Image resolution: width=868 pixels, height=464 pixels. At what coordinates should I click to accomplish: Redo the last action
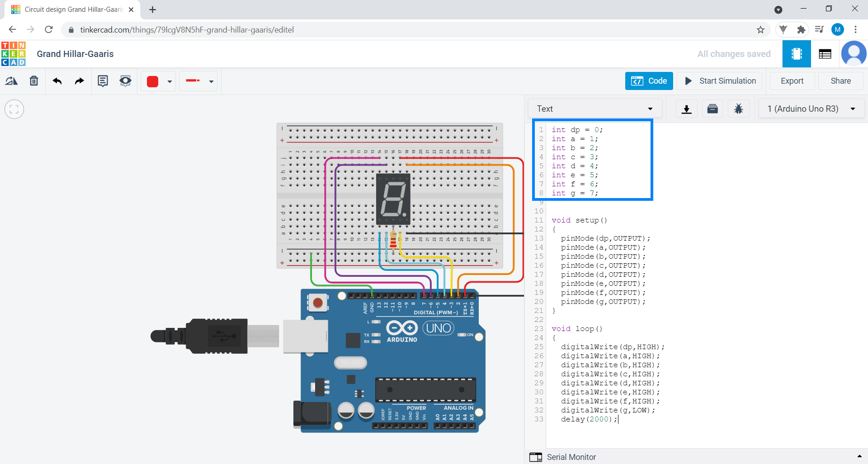[80, 81]
